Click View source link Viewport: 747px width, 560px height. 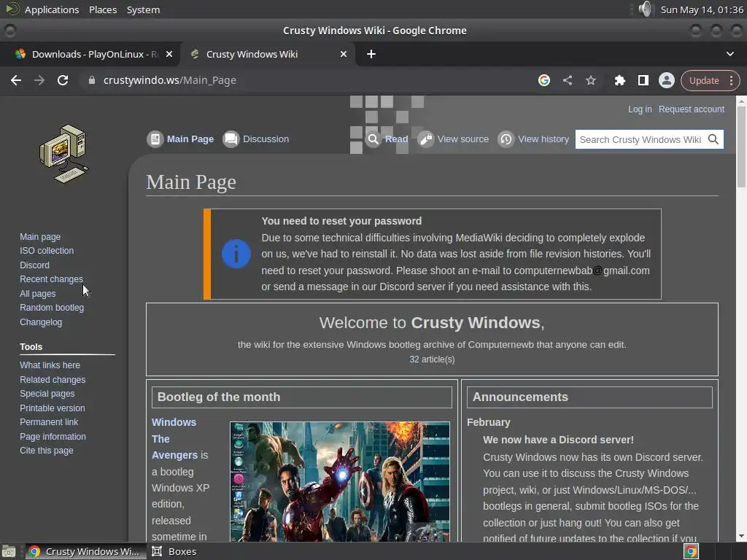(463, 139)
